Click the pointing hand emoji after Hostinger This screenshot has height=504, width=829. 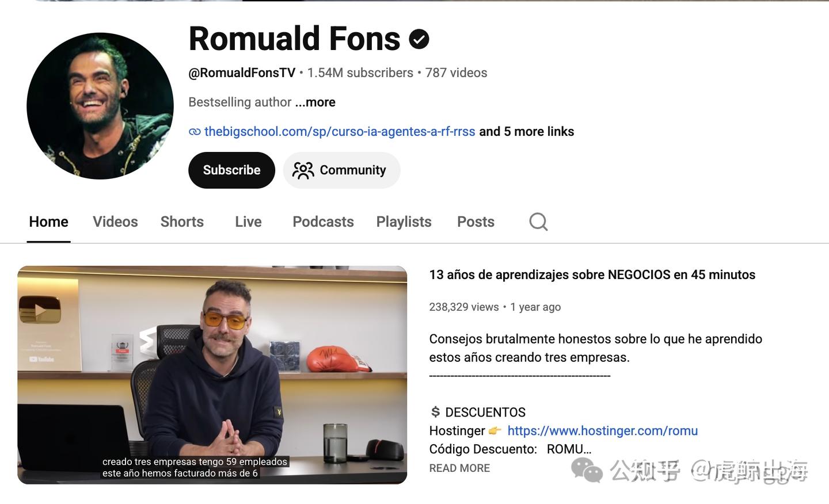coord(495,430)
